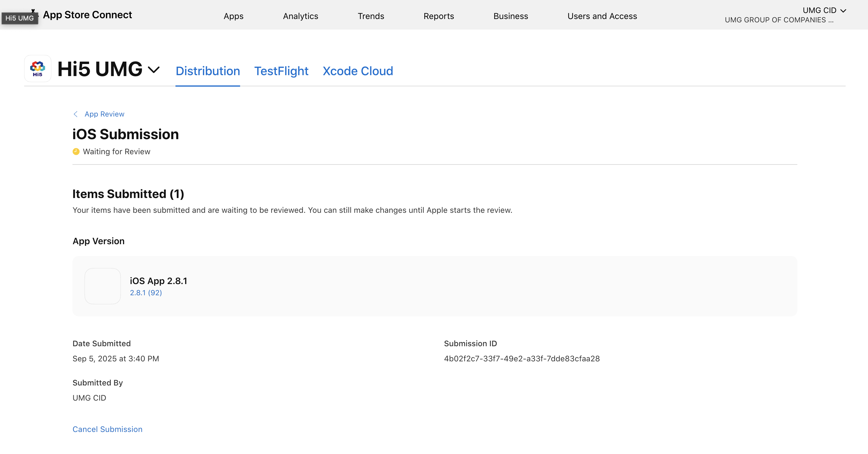Expand the Hi5 UMG app switcher chevron
This screenshot has height=454, width=868.
pos(154,70)
